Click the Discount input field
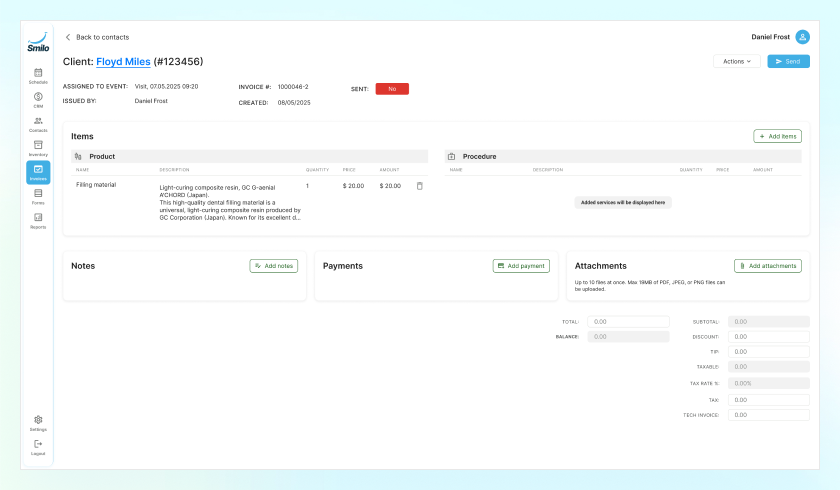The width and height of the screenshot is (840, 490). pyautogui.click(x=769, y=337)
